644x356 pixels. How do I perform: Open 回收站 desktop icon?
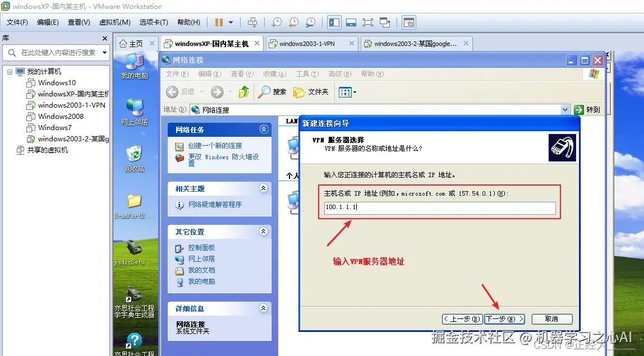pos(134,159)
